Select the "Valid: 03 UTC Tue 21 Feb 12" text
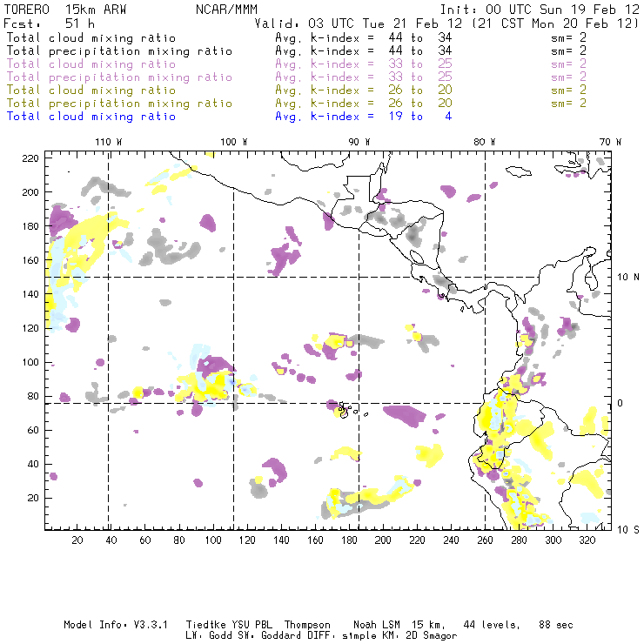Screen dimensions: 644x644 (x=359, y=23)
